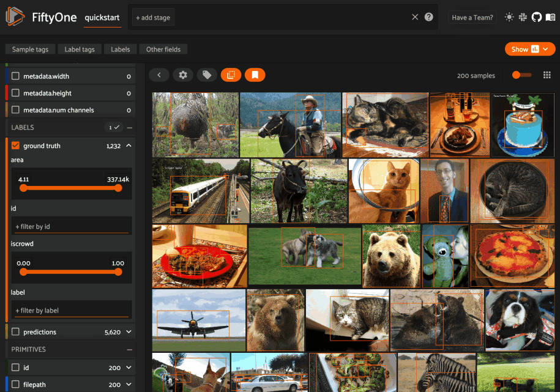This screenshot has height=392, width=560.
Task: Check the filepath checkbox
Action: tap(15, 384)
